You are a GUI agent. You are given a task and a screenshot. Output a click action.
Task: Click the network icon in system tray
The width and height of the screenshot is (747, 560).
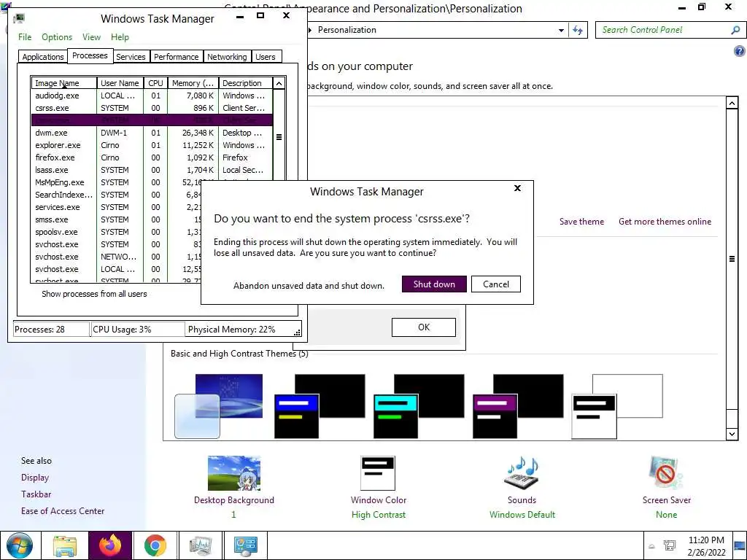tap(670, 545)
